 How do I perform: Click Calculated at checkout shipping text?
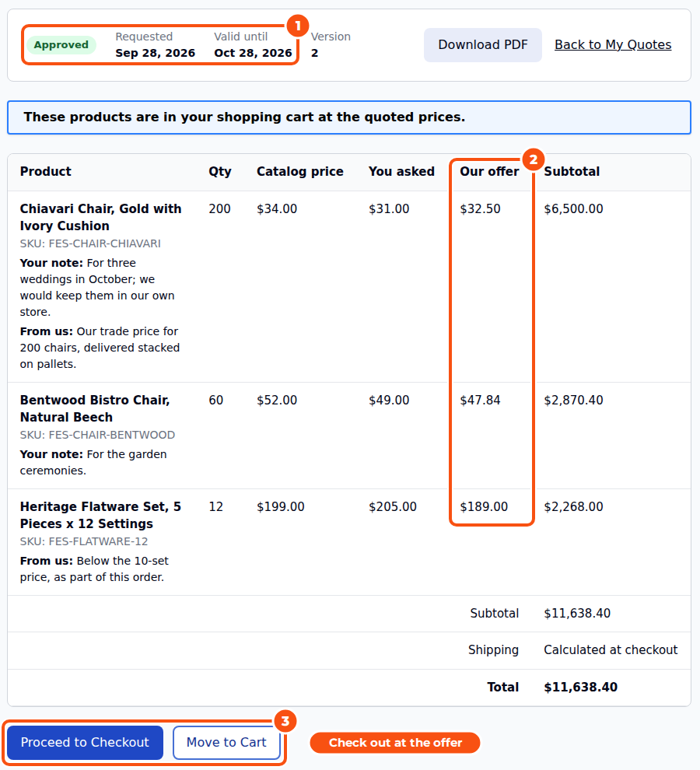pyautogui.click(x=611, y=649)
